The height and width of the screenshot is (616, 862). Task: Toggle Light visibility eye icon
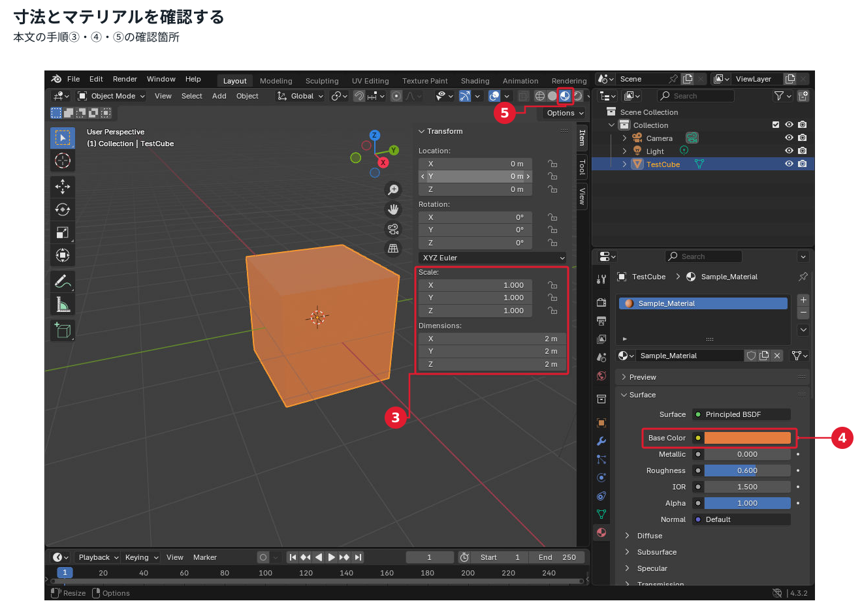pyautogui.click(x=789, y=151)
